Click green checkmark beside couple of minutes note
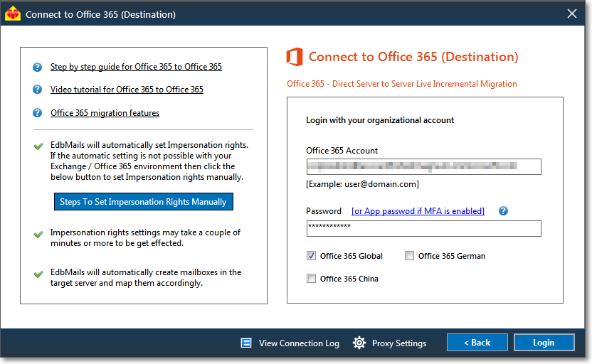 tap(38, 234)
